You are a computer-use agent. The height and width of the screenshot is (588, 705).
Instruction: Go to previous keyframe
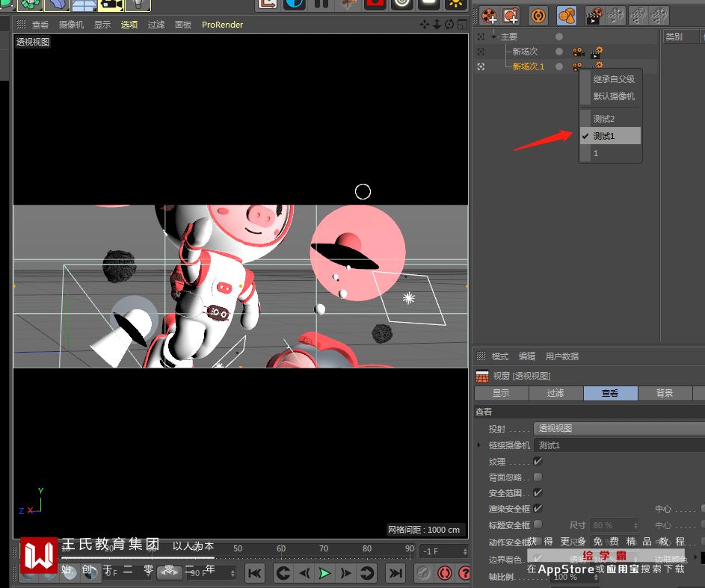(x=283, y=573)
